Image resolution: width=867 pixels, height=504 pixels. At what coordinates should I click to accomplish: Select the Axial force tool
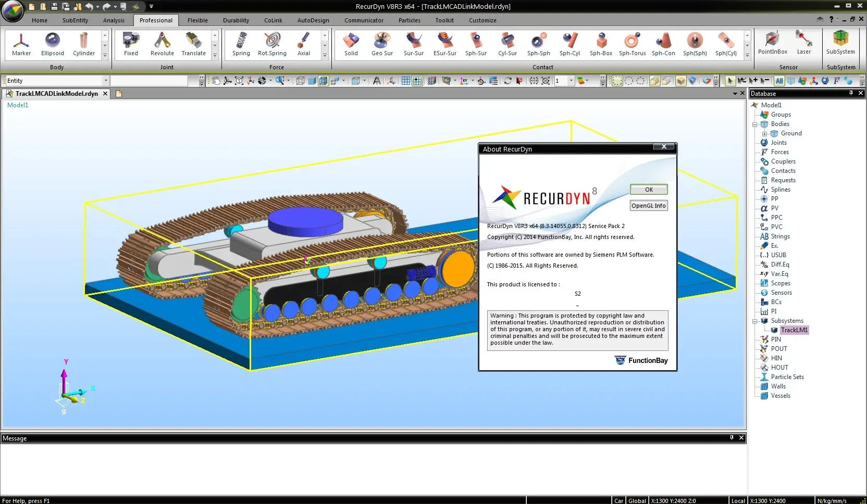[x=304, y=44]
